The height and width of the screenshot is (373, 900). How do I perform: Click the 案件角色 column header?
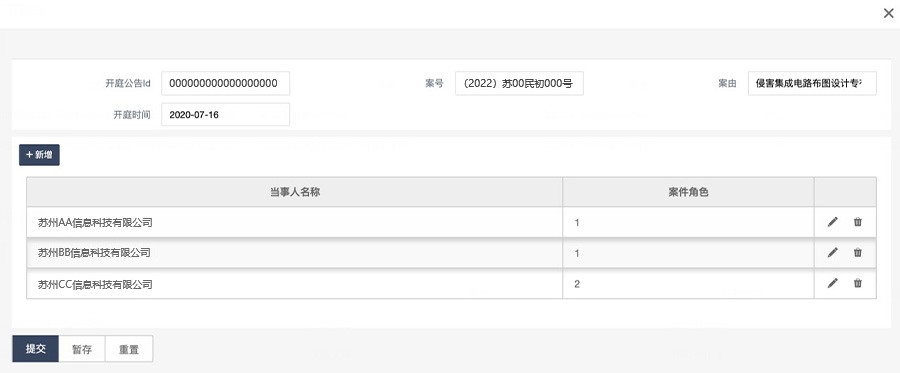[x=688, y=192]
